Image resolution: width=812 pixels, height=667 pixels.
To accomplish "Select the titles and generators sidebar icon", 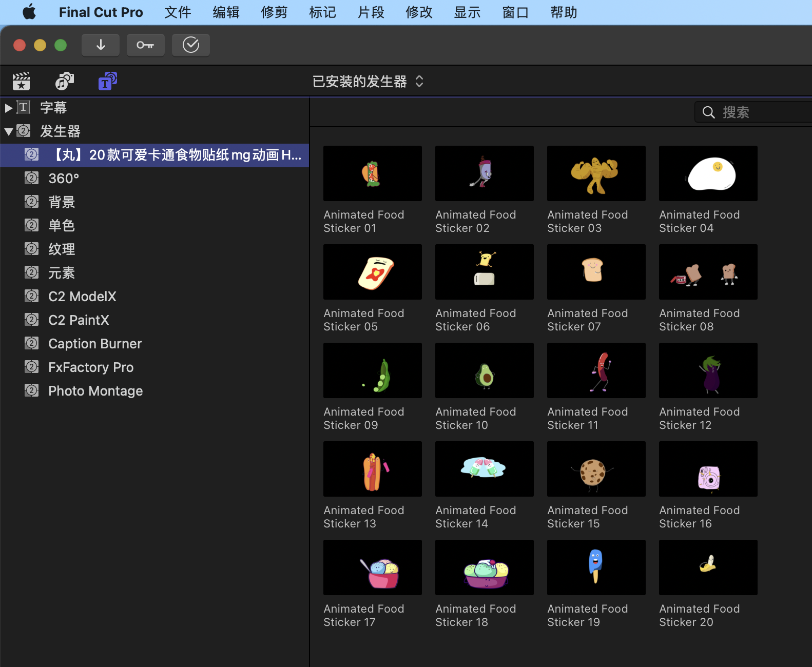I will (108, 81).
